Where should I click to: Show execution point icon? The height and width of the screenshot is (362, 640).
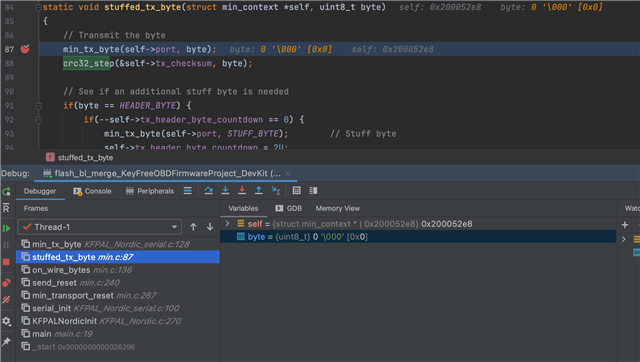point(188,191)
